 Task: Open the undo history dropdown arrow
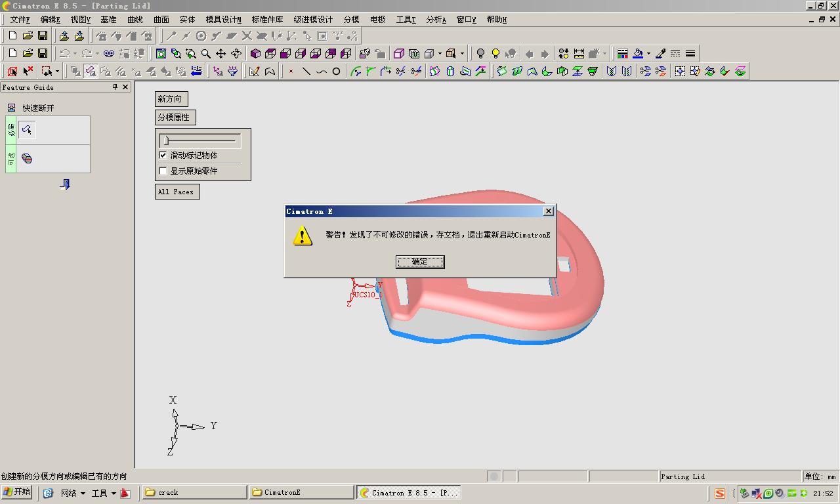tap(75, 53)
